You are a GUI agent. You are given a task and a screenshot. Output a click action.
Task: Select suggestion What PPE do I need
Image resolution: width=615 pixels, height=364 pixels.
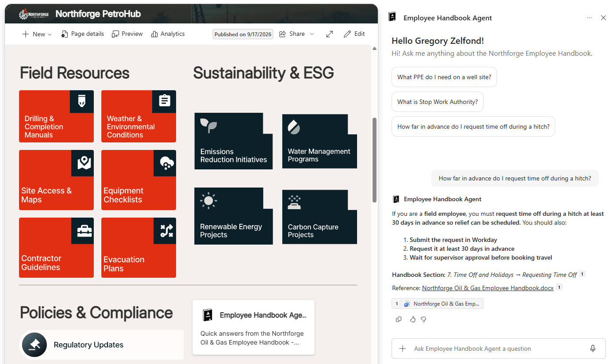[444, 77]
